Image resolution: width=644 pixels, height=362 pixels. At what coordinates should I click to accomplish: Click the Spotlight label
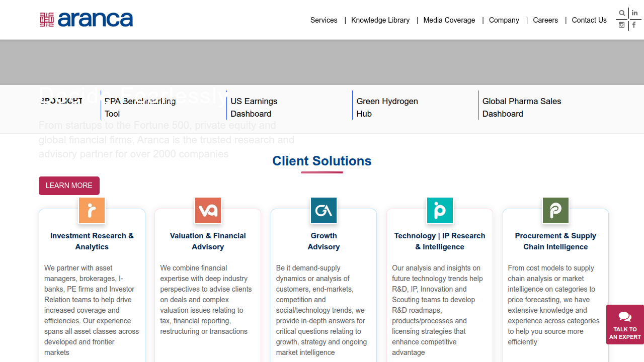61,101
